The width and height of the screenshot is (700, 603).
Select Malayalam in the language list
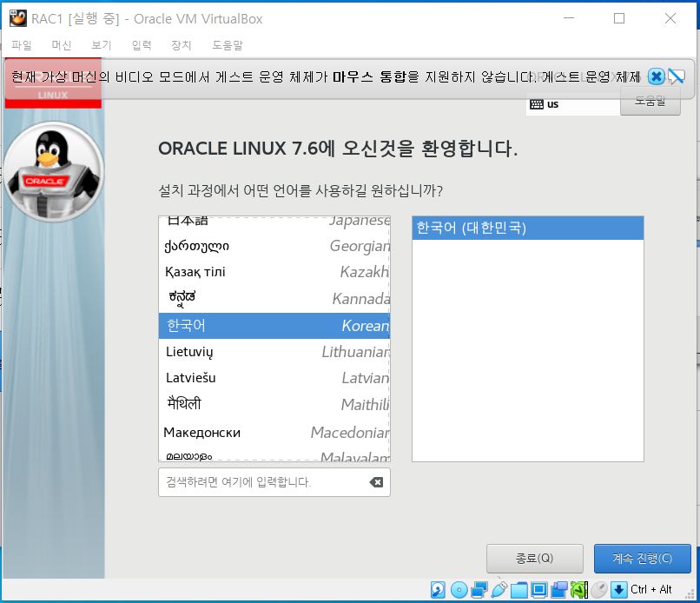274,454
